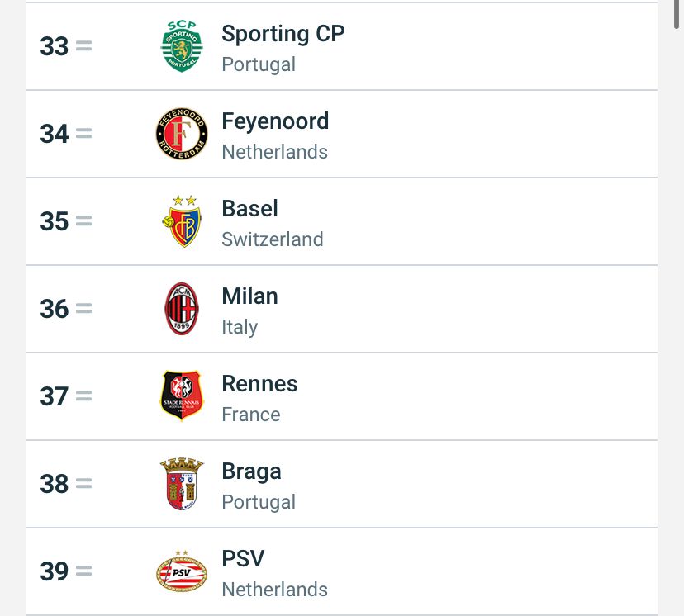Select the PSV team name

click(243, 559)
